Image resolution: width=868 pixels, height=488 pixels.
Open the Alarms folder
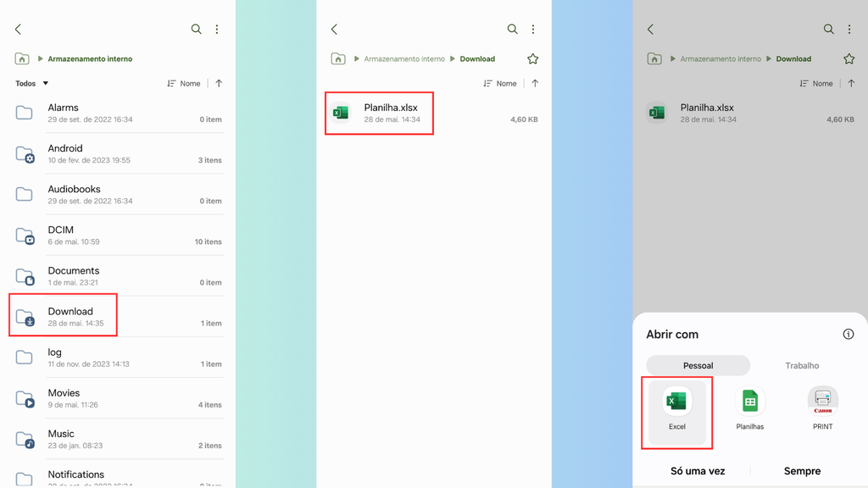(x=117, y=113)
